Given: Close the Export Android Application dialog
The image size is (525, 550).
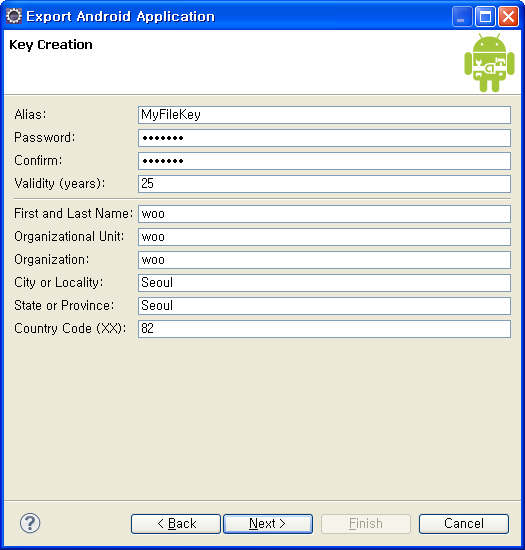Looking at the screenshot, I should click(508, 16).
